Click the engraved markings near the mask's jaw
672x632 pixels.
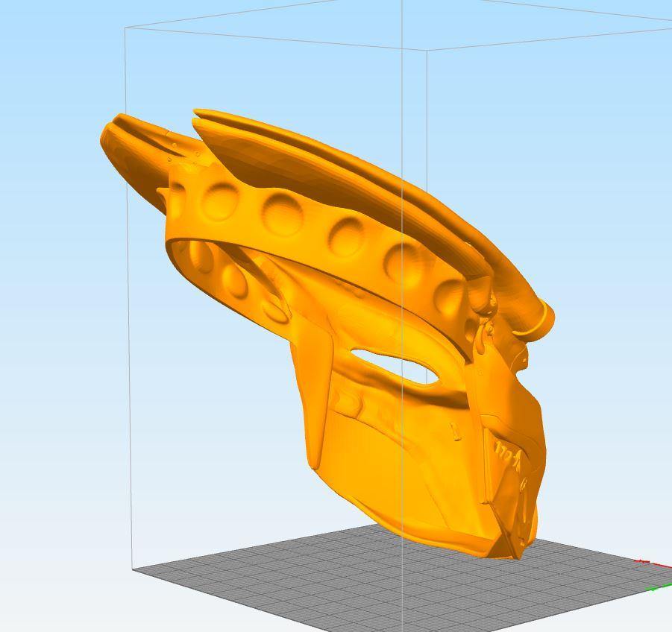click(508, 452)
